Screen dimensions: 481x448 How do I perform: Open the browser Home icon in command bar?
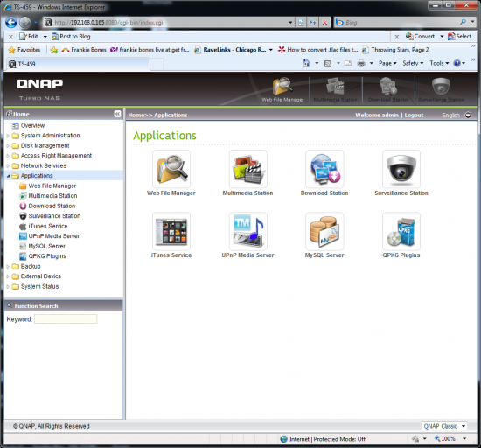tap(306, 63)
